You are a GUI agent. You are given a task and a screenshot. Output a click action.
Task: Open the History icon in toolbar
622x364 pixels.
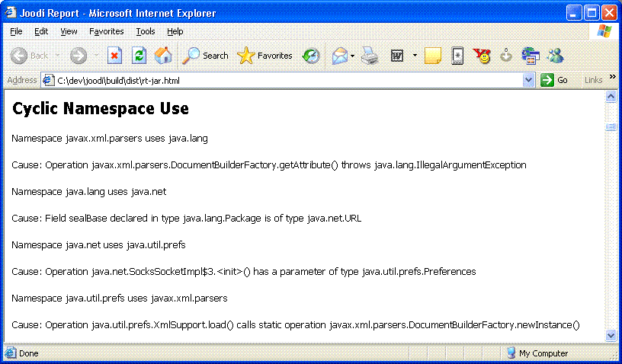pos(311,56)
